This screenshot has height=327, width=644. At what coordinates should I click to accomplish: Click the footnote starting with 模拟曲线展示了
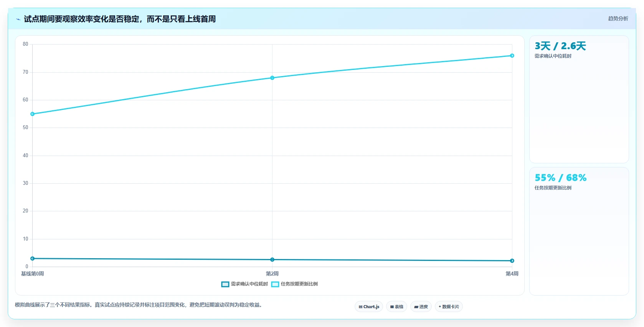pyautogui.click(x=139, y=305)
